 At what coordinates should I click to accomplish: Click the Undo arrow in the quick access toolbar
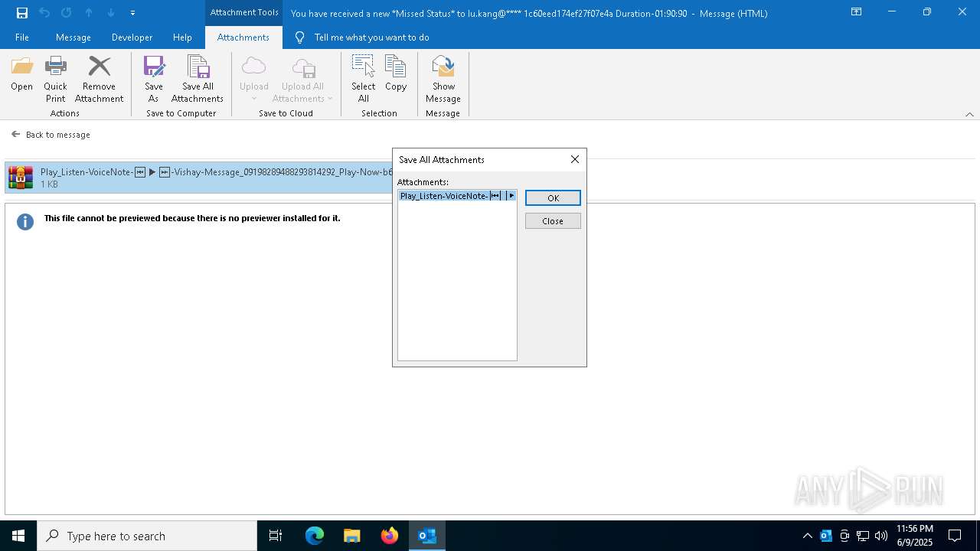click(x=44, y=12)
